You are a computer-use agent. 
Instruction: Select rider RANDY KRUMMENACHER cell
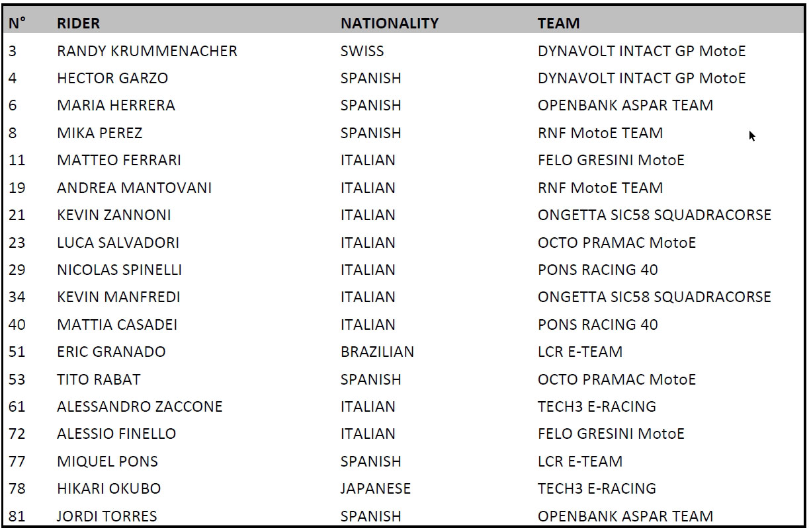pyautogui.click(x=147, y=51)
